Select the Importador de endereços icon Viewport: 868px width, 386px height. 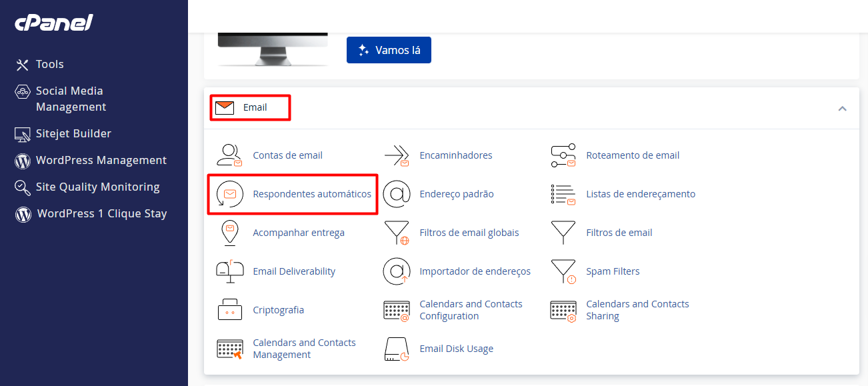click(397, 271)
